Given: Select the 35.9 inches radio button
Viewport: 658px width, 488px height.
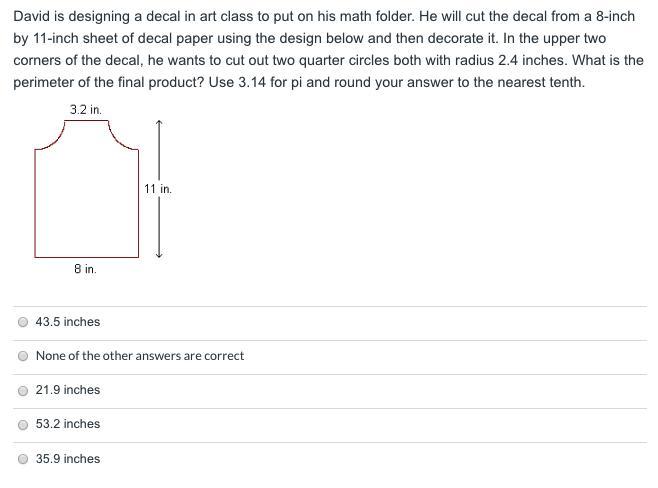Looking at the screenshot, I should [x=23, y=459].
